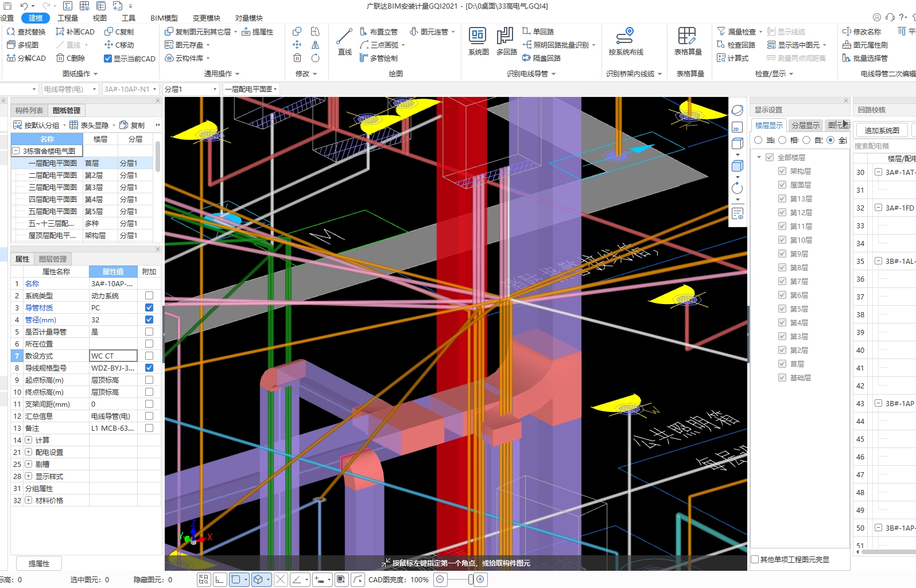Click the mirror icon in 修改 group
The height and width of the screenshot is (588, 916).
[315, 45]
